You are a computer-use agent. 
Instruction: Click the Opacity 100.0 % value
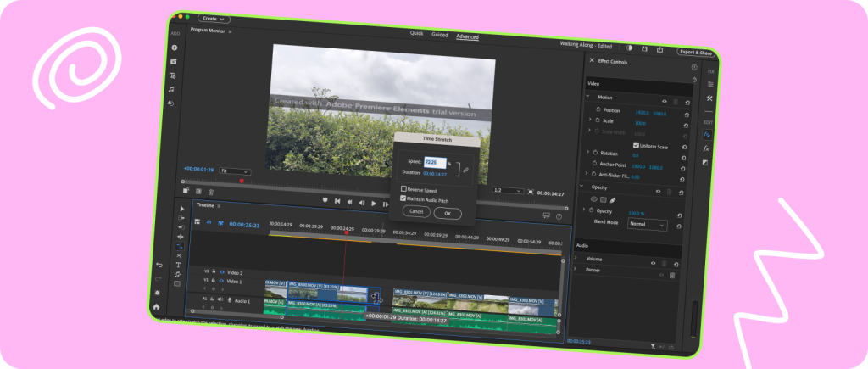636,213
